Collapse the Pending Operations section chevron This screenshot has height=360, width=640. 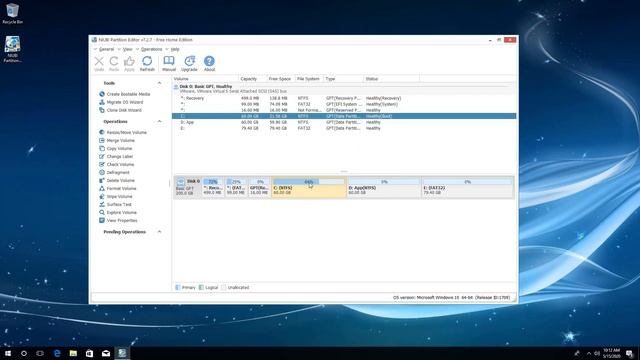pos(159,232)
